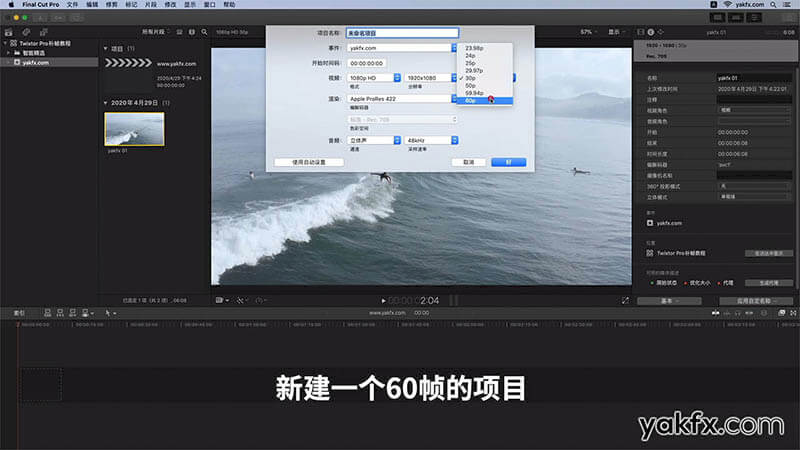Toggle viewer fullscreen icon

coord(625,301)
